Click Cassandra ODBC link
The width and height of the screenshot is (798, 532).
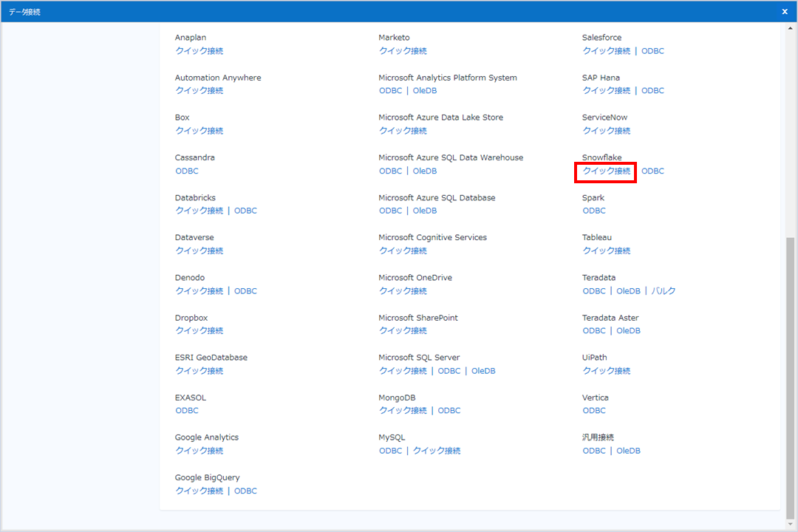click(187, 171)
